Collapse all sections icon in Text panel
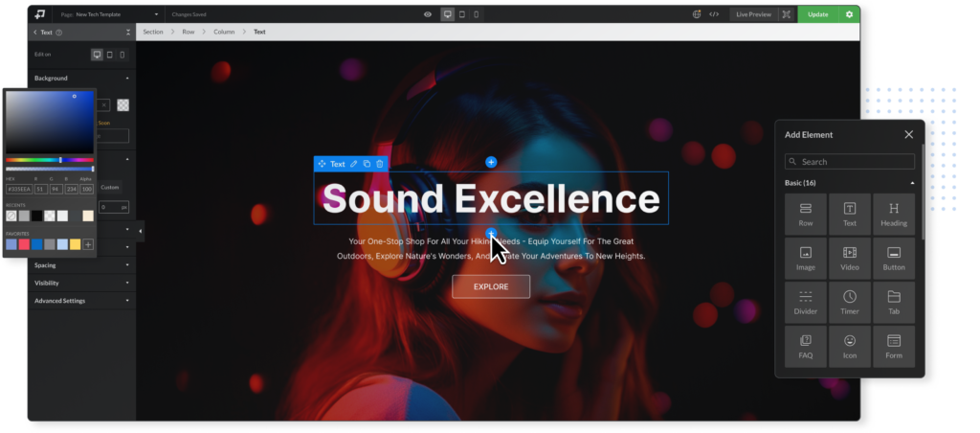Screen dimensions: 980x433 click(128, 33)
